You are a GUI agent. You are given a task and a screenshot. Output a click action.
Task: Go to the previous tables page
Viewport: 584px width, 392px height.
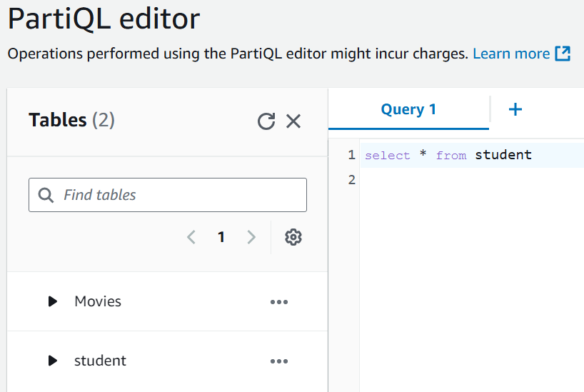pyautogui.click(x=191, y=237)
